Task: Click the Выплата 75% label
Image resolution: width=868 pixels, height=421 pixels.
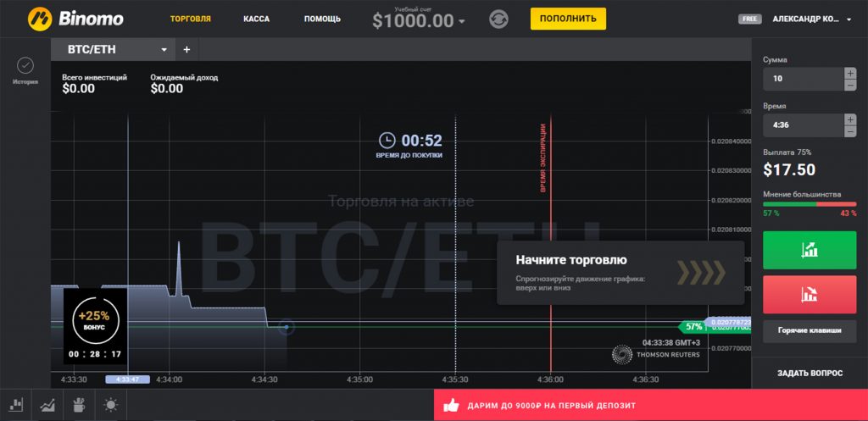Action: [x=787, y=152]
